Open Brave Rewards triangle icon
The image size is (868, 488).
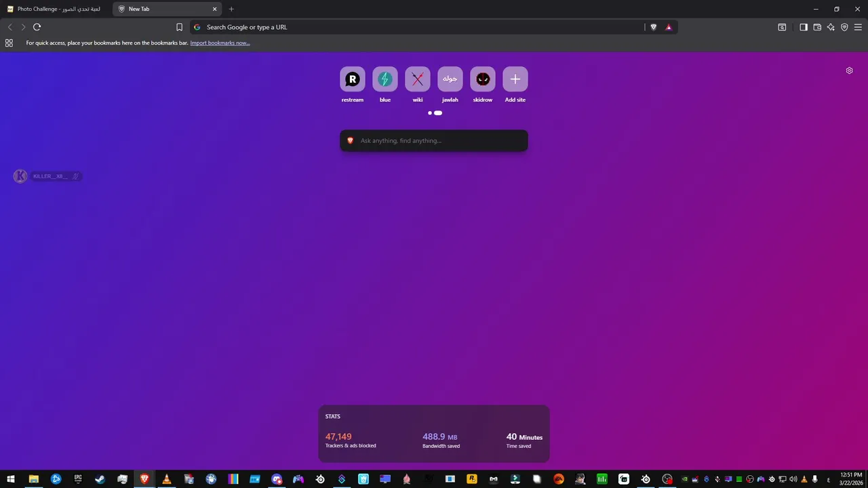tap(669, 27)
